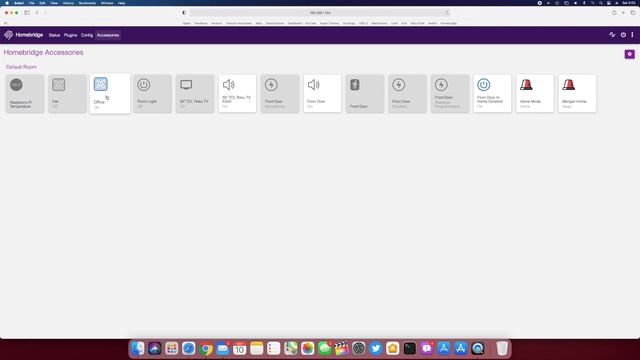The image size is (640, 360).
Task: Click the Front Door motion sensor tile
Action: tap(365, 93)
